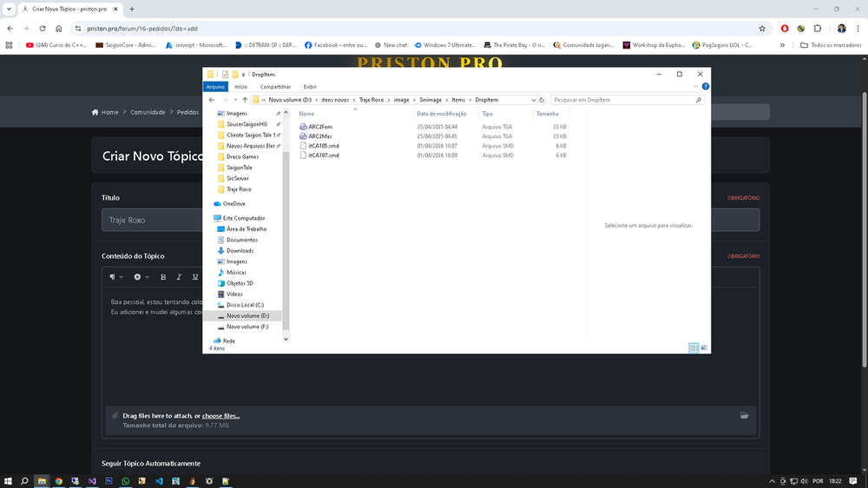This screenshot has width=868, height=488.
Task: Open the Arquivo ribbon tab
Action: pyautogui.click(x=215, y=87)
